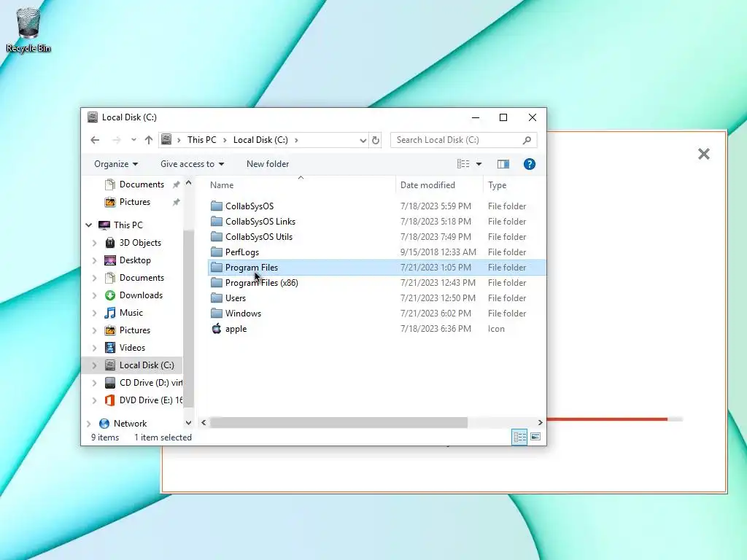Click navigation pane scroll-up arrow
This screenshot has width=747, height=560.
188,183
